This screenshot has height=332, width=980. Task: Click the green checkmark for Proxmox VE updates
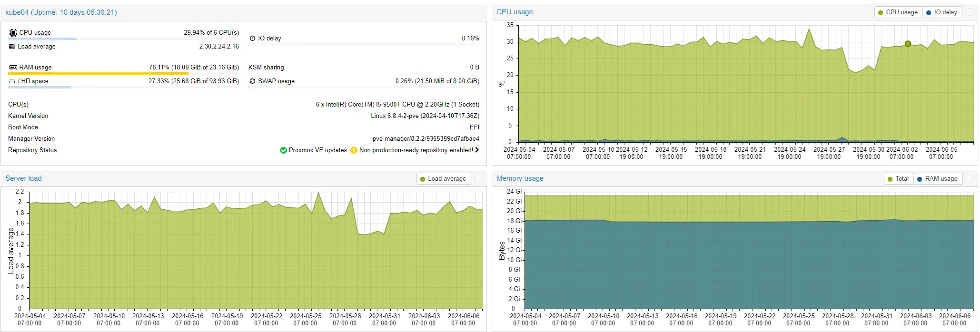[x=283, y=150]
